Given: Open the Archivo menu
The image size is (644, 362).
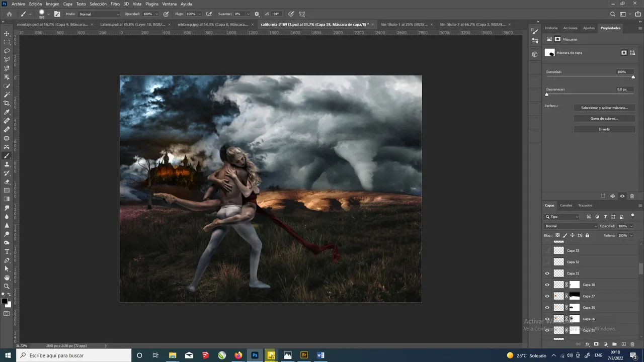Looking at the screenshot, I should [x=18, y=4].
